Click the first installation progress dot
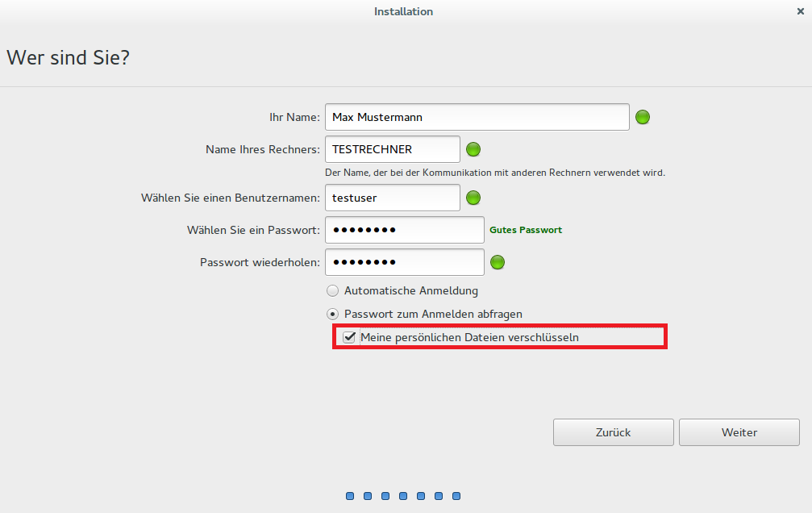This screenshot has width=812, height=513. [350, 496]
